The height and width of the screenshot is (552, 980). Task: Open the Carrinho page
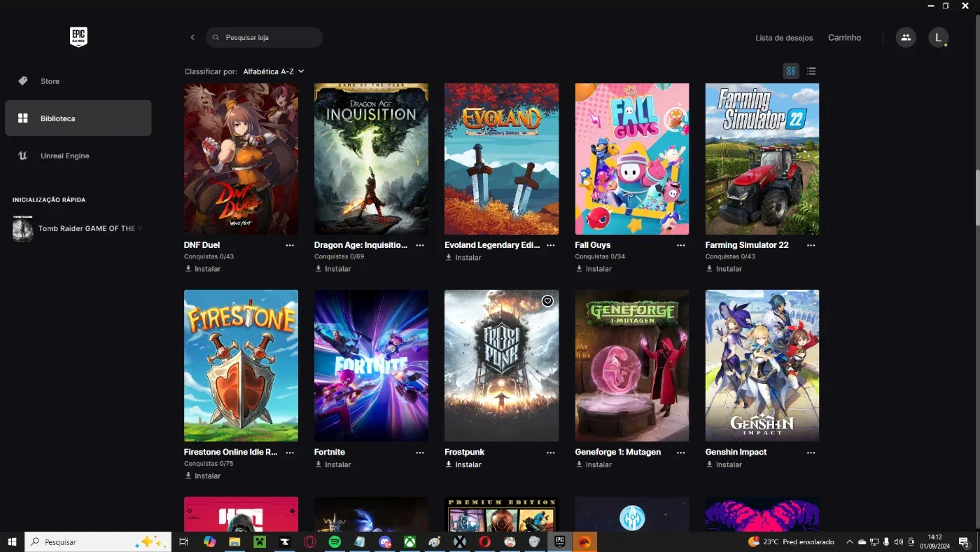(x=844, y=38)
